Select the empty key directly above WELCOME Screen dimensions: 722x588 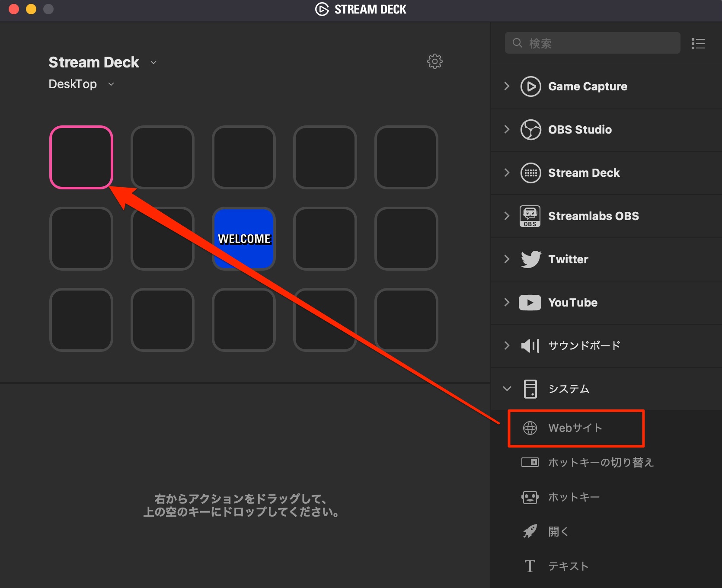pyautogui.click(x=244, y=157)
